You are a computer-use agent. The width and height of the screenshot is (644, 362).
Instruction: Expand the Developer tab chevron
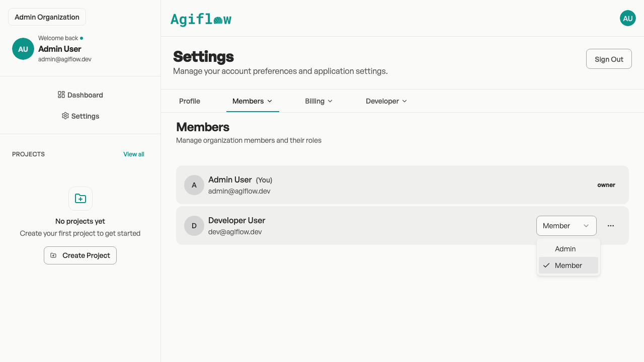[405, 101]
